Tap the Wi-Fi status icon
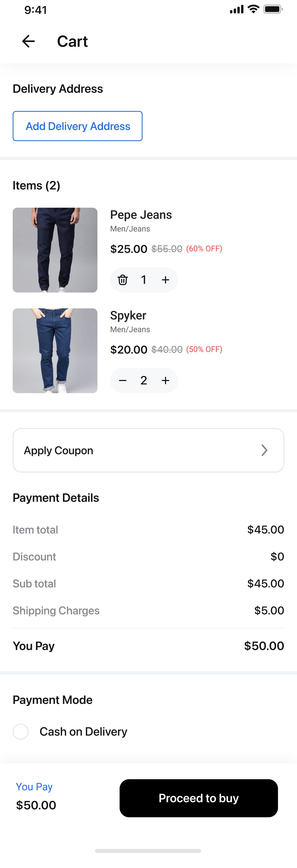The height and width of the screenshot is (868, 297). [x=253, y=9]
